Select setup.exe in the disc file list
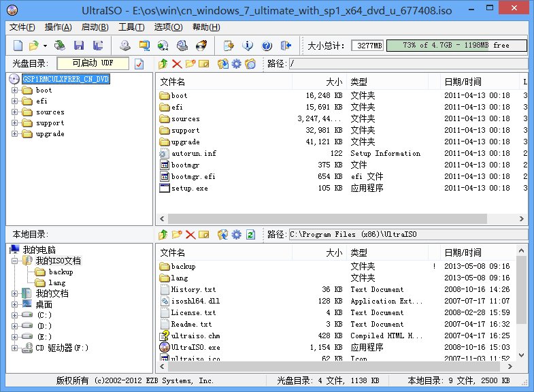Screen dimensions: 534x392 coord(190,188)
